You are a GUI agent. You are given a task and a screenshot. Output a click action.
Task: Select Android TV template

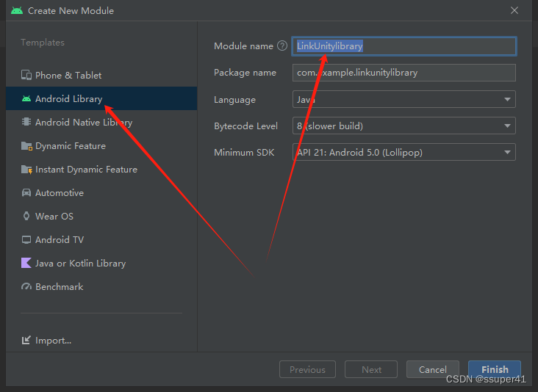coord(101,240)
